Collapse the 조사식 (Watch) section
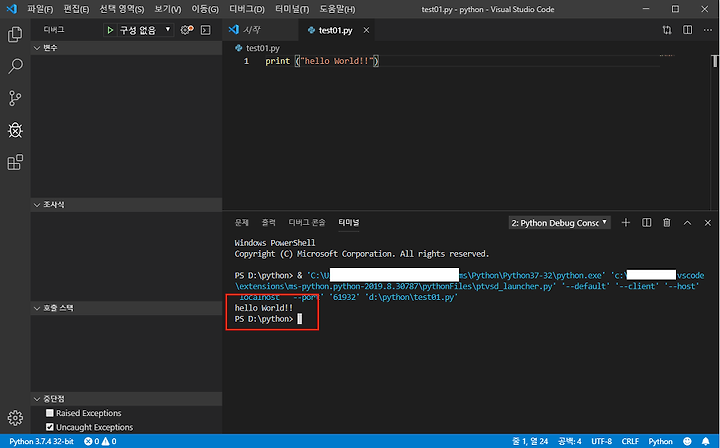720x448 pixels. (x=126, y=205)
